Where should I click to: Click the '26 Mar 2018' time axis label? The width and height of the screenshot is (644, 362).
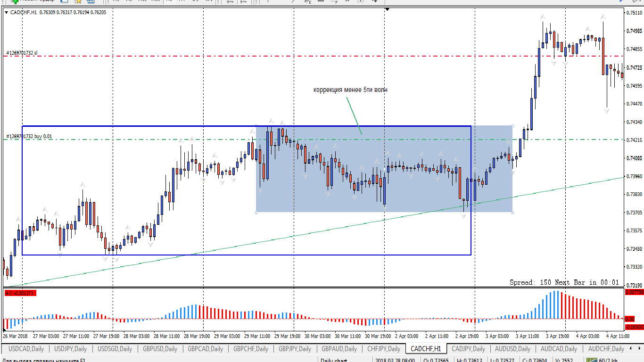point(15,336)
